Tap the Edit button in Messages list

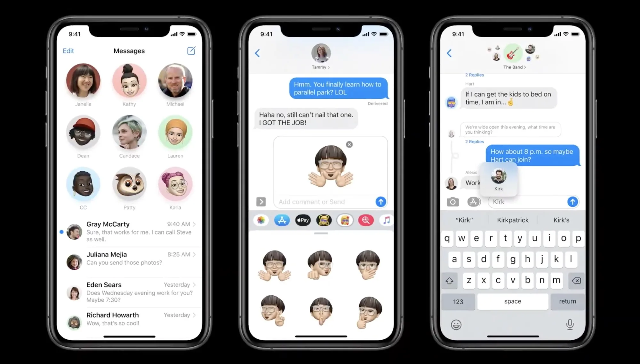pyautogui.click(x=68, y=50)
